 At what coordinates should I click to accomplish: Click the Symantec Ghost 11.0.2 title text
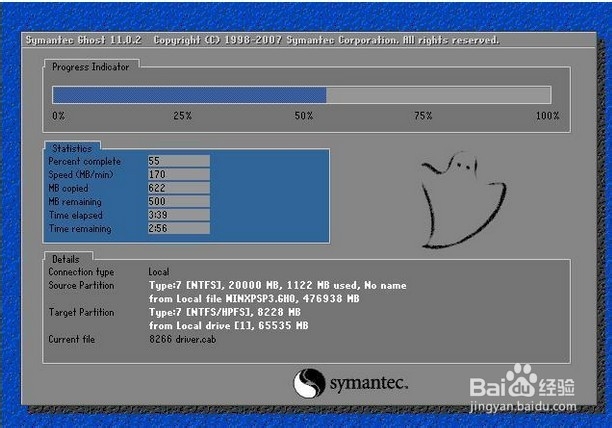point(84,40)
